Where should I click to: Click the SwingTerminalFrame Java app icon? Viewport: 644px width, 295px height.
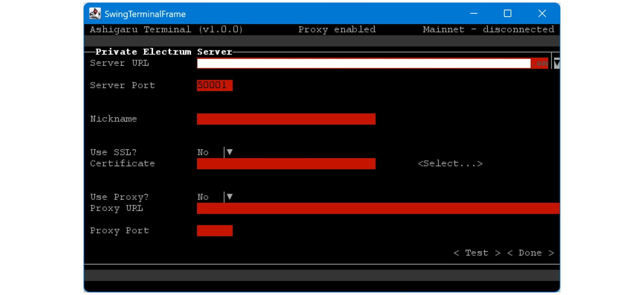(x=95, y=14)
